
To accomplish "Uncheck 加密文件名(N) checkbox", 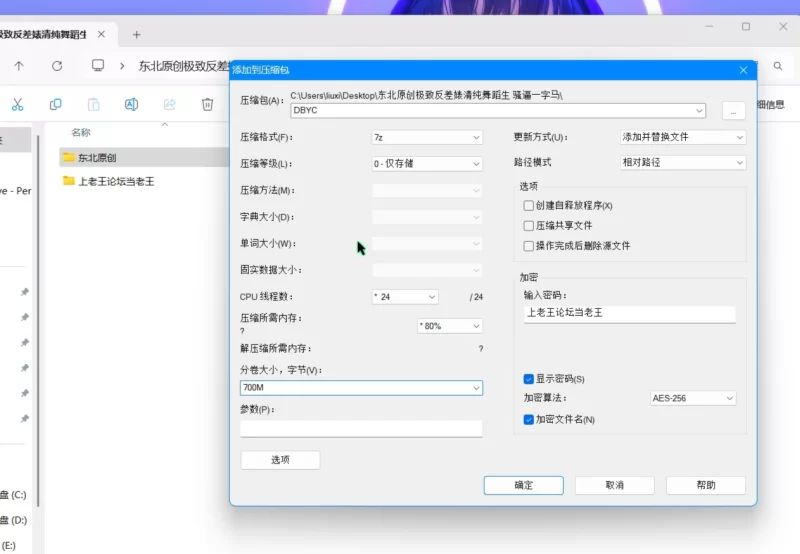I will click(x=529, y=419).
